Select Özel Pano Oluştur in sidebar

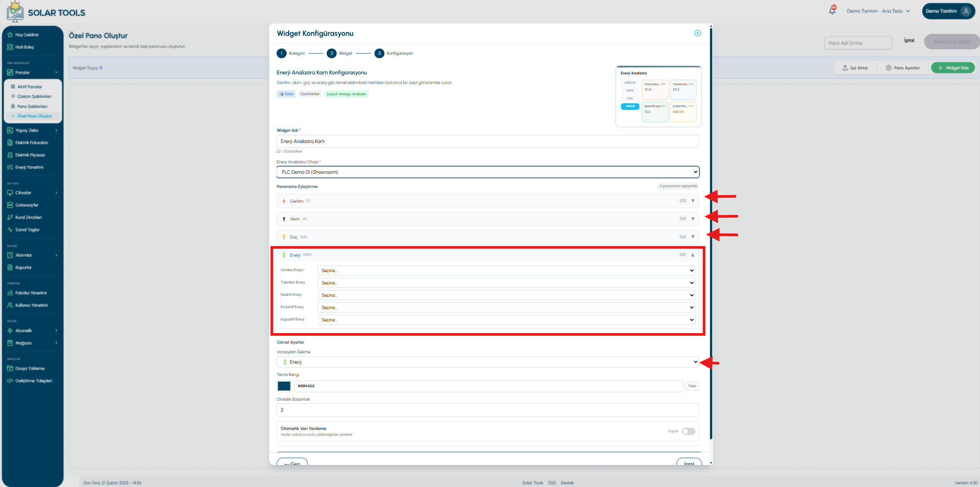tap(33, 116)
